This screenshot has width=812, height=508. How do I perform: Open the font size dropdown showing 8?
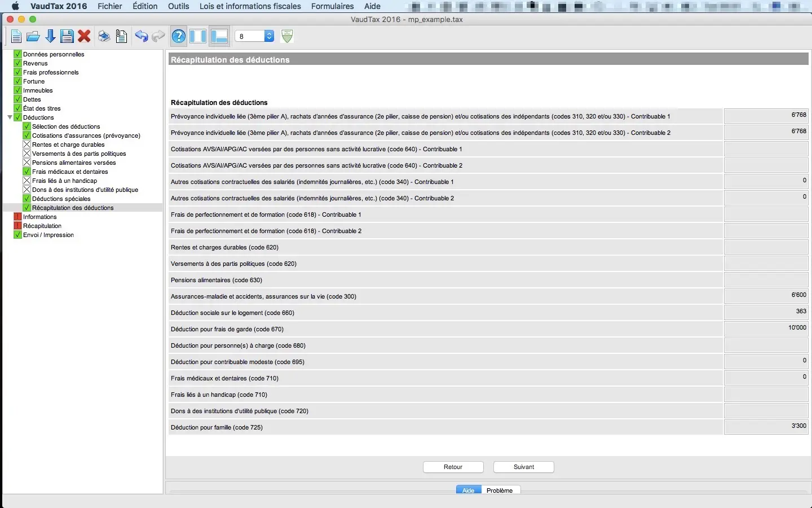tap(254, 36)
